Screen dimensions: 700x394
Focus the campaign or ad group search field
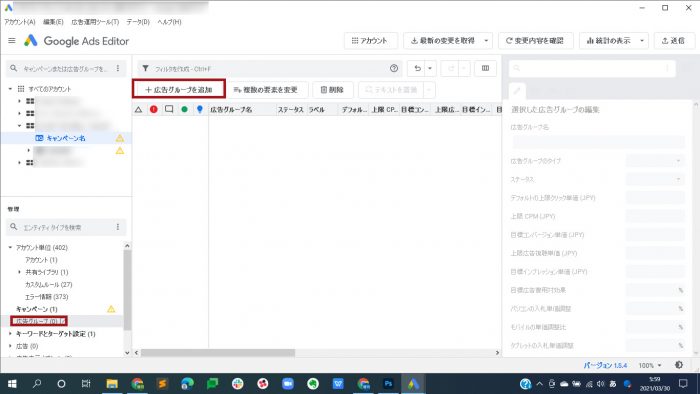66,68
